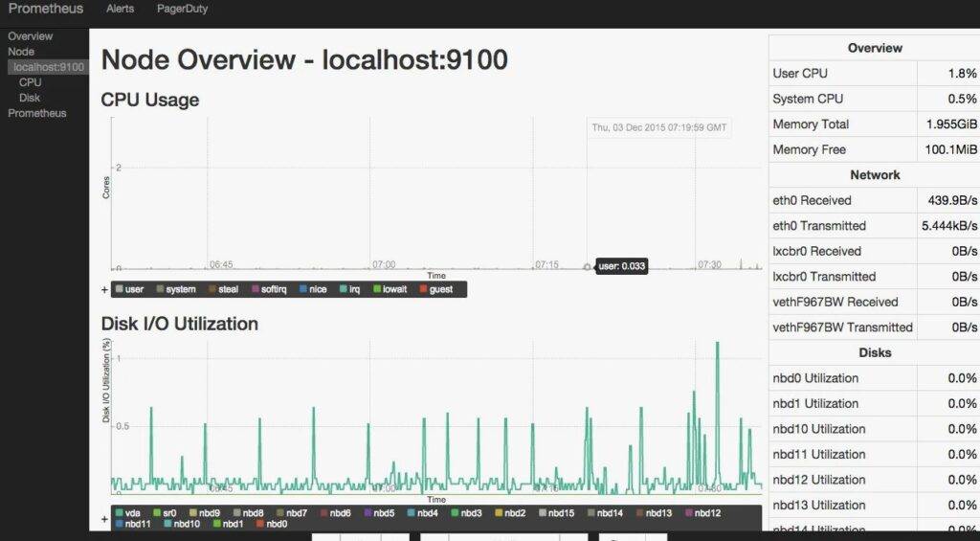980x541 pixels.
Task: Toggle nbd10 series in disk legend
Action: [182, 524]
